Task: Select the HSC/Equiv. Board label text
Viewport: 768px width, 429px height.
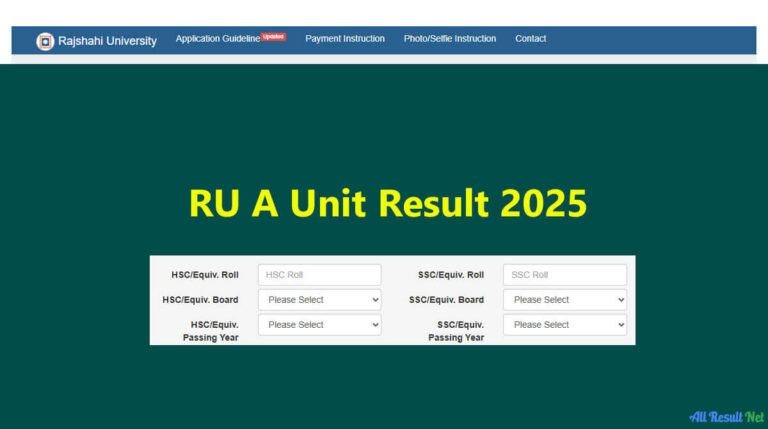Action: click(200, 300)
